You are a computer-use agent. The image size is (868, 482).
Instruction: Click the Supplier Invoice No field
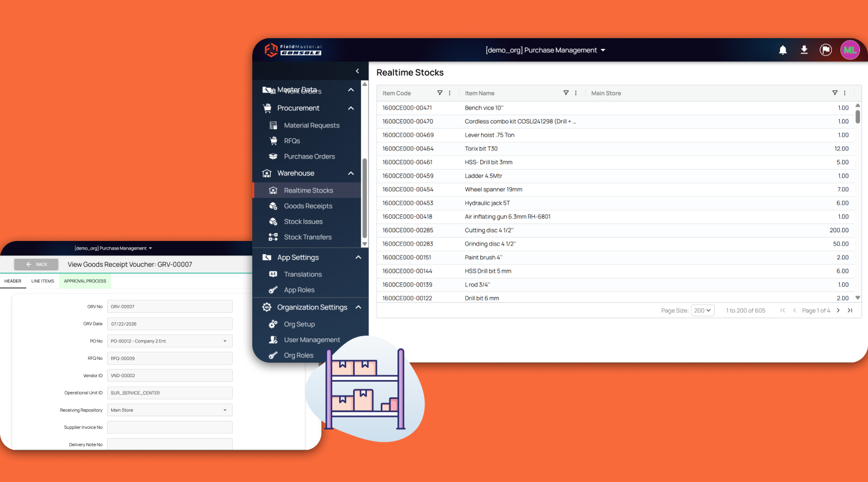pos(170,428)
